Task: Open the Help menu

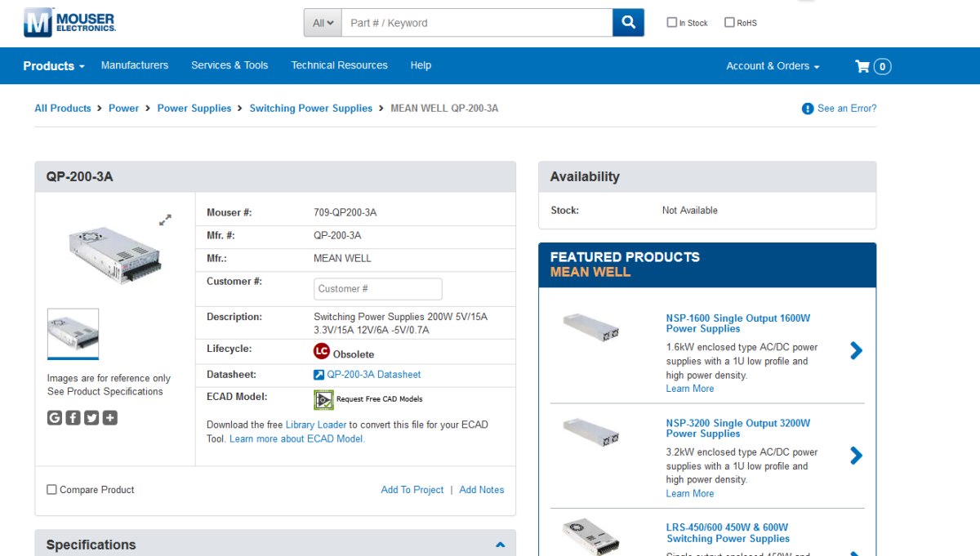Action: tap(421, 65)
